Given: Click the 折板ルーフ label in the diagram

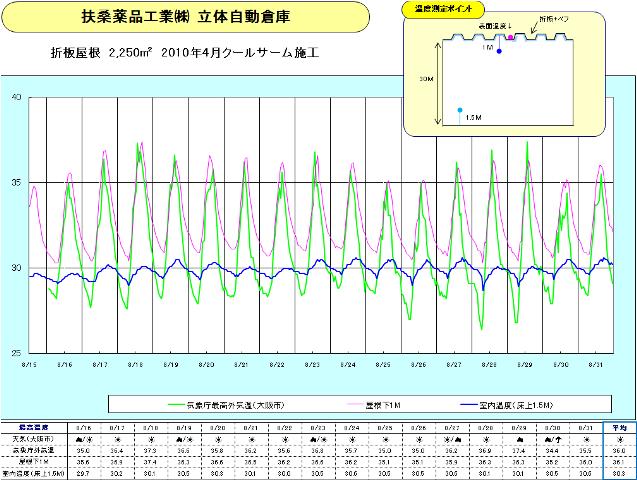Looking at the screenshot, I should tap(553, 18).
